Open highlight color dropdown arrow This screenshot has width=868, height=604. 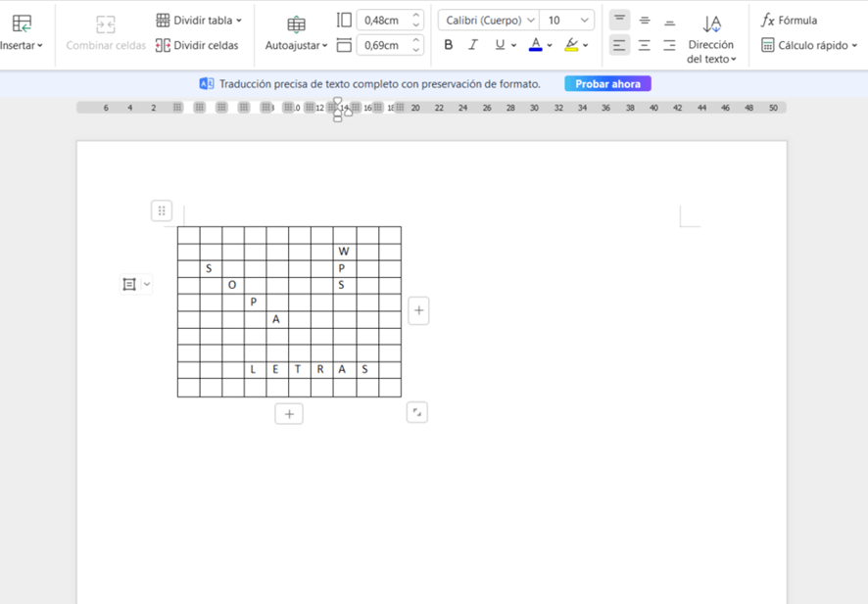coord(586,45)
